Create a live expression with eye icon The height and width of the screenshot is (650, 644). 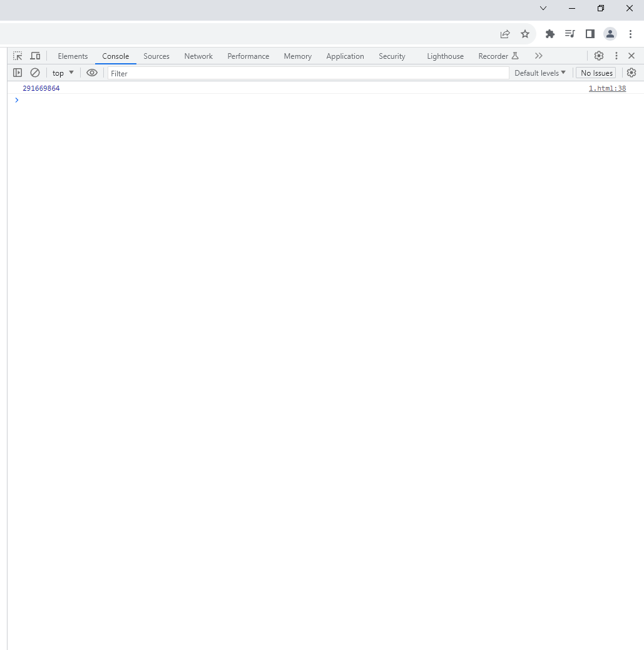pyautogui.click(x=92, y=73)
